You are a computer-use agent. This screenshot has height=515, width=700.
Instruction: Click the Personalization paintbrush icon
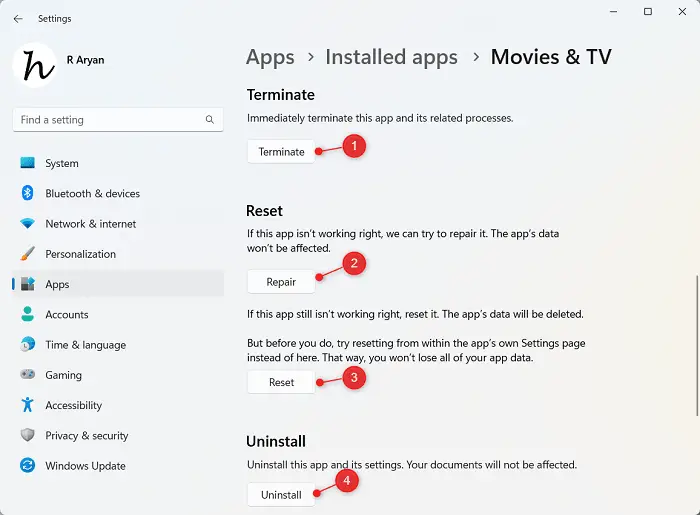point(27,254)
